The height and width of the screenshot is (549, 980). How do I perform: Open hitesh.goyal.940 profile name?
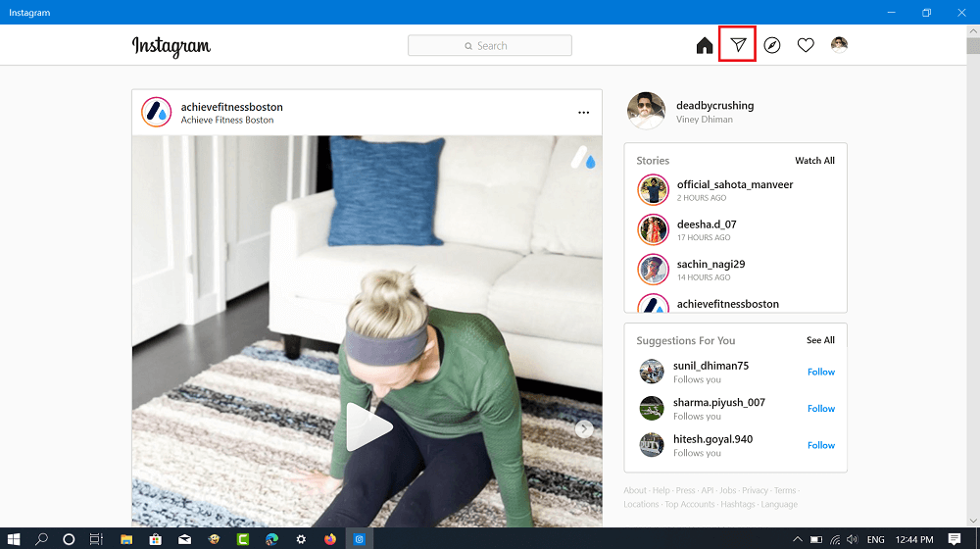tap(713, 439)
